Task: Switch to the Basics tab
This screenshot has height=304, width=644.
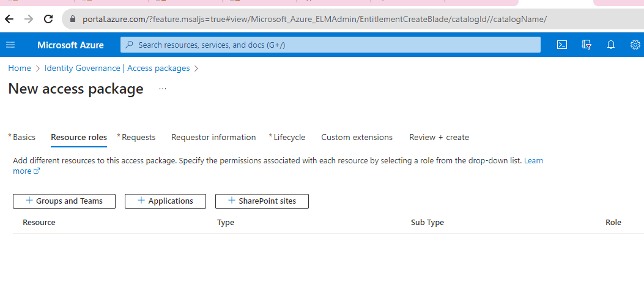Action: [x=24, y=137]
